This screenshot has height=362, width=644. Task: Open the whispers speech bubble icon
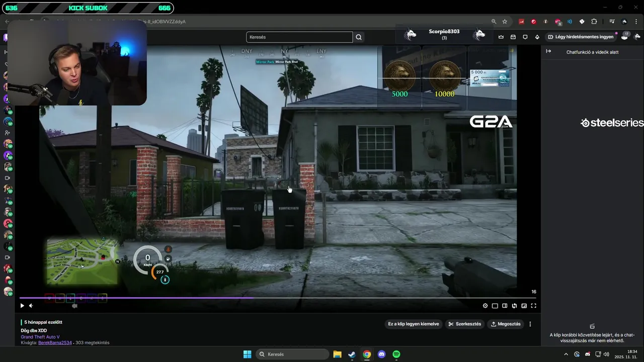(525, 37)
